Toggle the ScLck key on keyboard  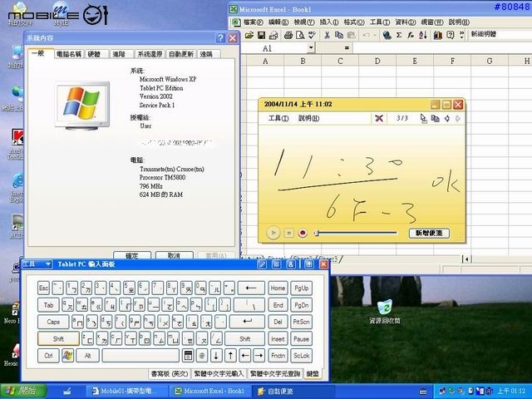pos(301,356)
